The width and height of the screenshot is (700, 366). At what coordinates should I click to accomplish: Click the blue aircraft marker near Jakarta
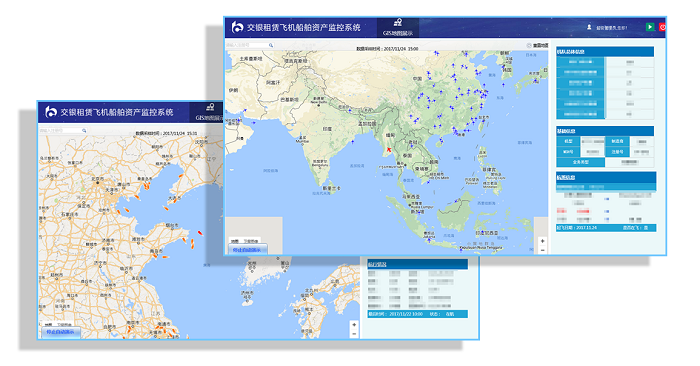point(429,241)
